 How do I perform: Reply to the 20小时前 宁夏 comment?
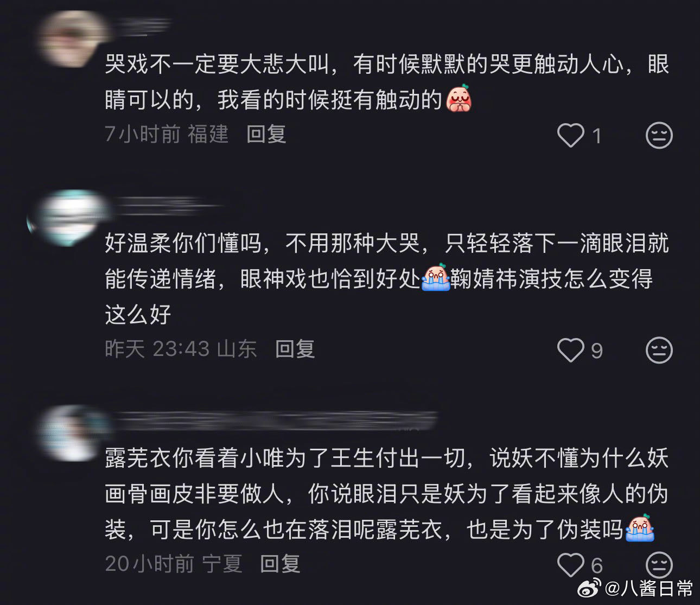[x=280, y=564]
